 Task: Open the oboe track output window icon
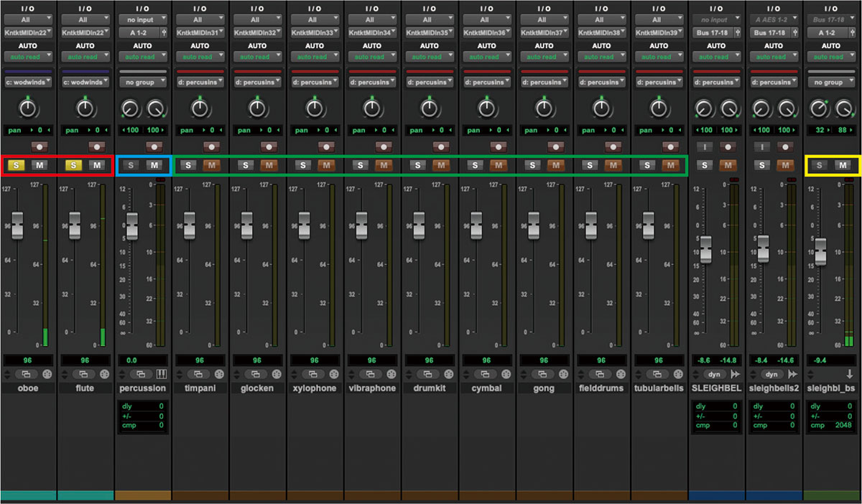27,374
